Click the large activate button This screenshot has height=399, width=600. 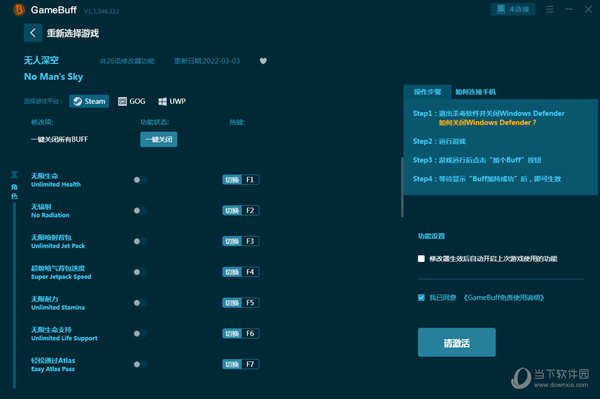pyautogui.click(x=457, y=342)
